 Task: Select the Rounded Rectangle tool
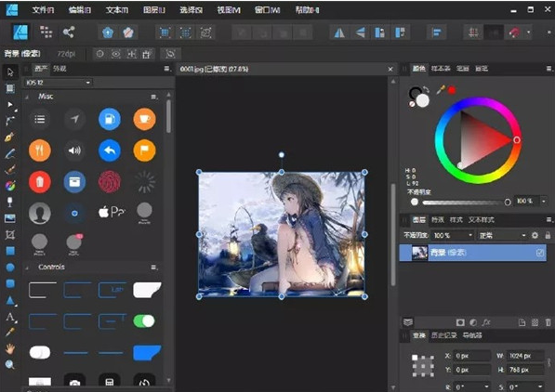10,283
